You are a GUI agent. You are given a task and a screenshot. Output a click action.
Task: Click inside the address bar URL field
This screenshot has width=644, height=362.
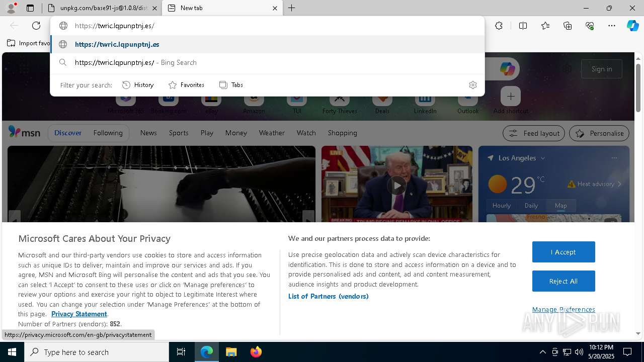pyautogui.click(x=267, y=26)
